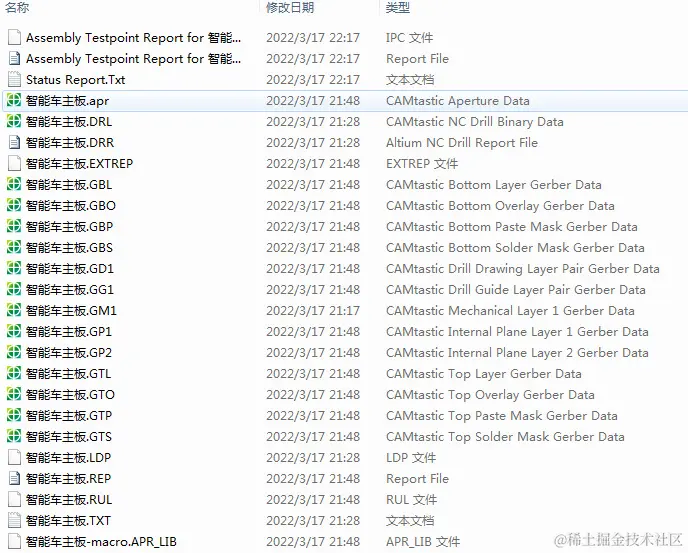Click the CAMtastic icon of 智能车主板.GD1
The width and height of the screenshot is (688, 553).
point(14,269)
